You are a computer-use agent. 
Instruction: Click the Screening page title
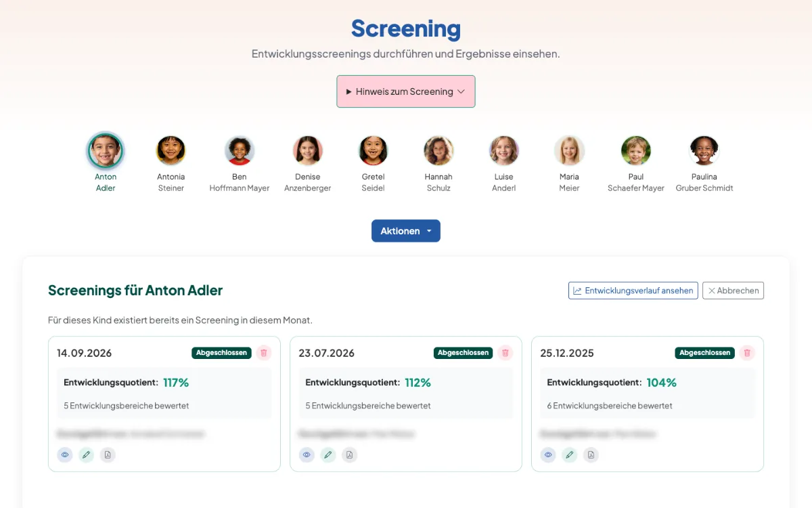406,29
